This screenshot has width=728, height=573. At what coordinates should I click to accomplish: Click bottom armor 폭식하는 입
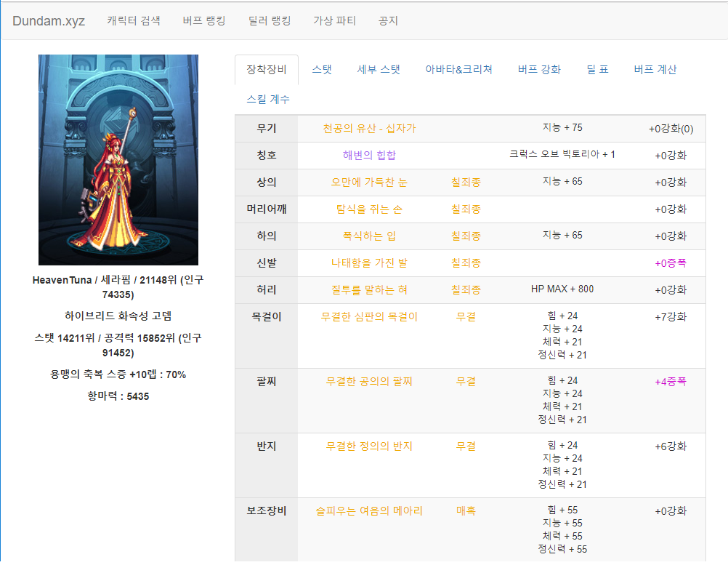(x=370, y=236)
